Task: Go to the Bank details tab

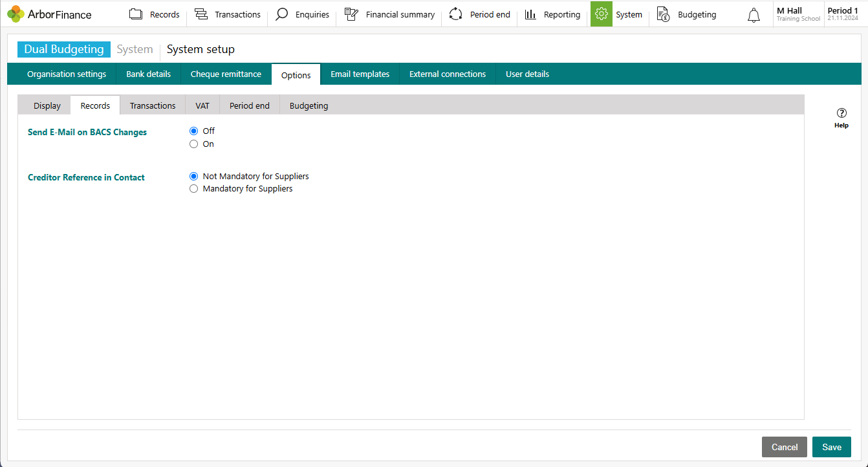Action: point(148,74)
